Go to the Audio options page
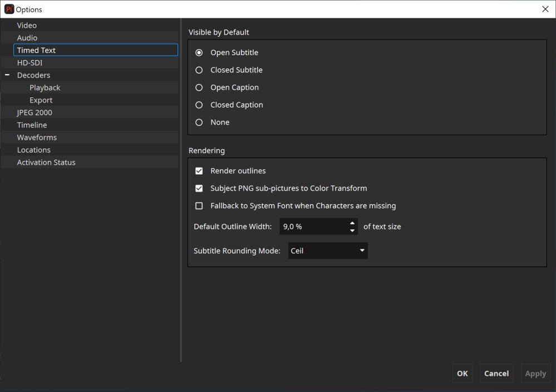The width and height of the screenshot is (556, 392). point(27,38)
